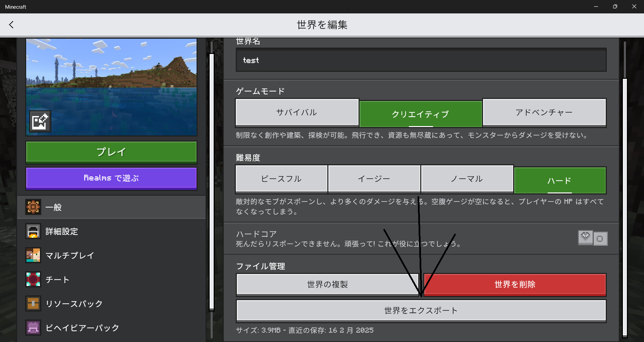Screen dimensions: 644x342
Task: Select アドベンチャー game mode
Action: (x=544, y=113)
